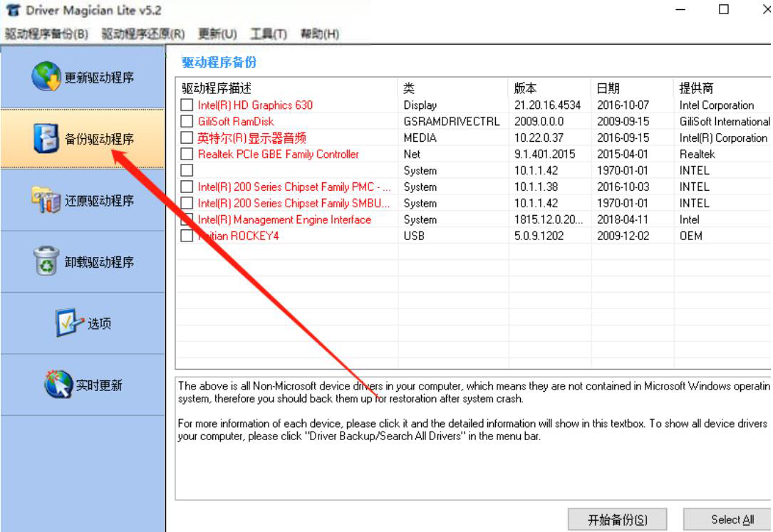This screenshot has width=773, height=532.
Task: Click the Restore Drivers folder icon
Action: coord(46,200)
